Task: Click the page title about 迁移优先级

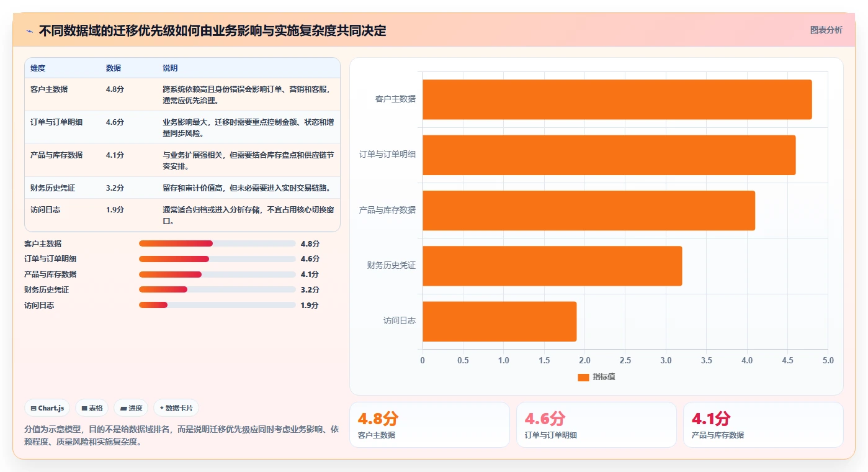Action: coord(213,30)
